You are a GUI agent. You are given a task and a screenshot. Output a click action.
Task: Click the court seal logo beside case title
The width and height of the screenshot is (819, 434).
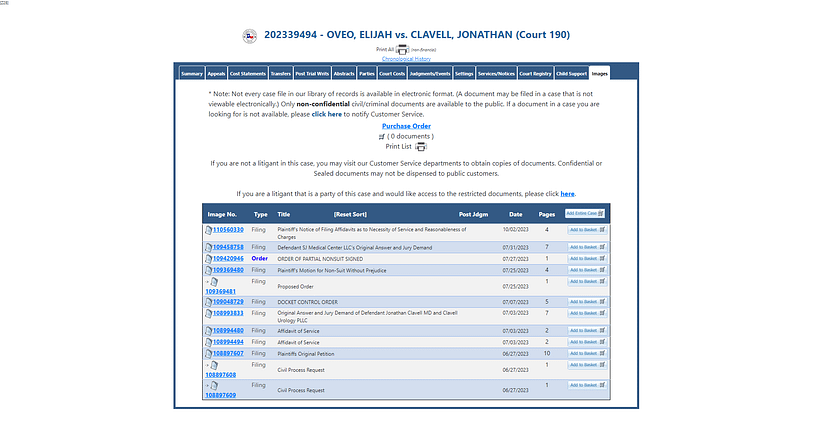point(250,36)
